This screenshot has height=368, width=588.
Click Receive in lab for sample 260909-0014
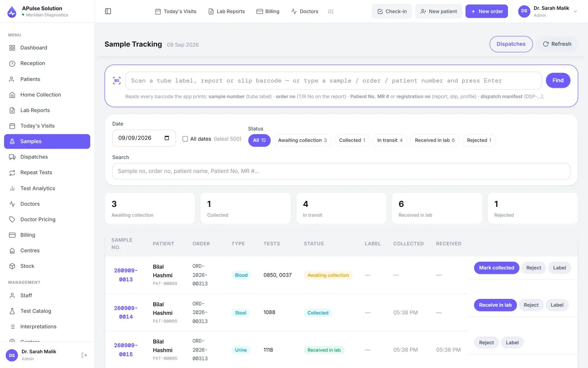pos(495,305)
